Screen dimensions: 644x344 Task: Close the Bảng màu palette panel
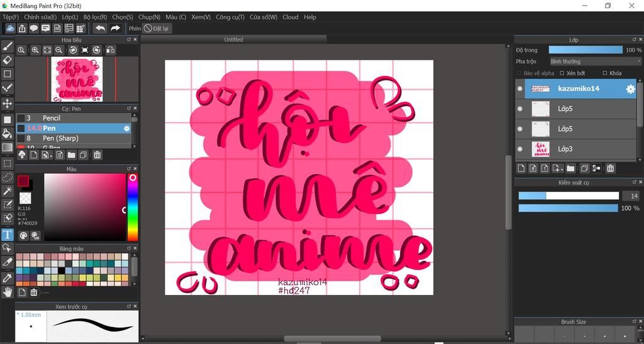pyautogui.click(x=135, y=248)
